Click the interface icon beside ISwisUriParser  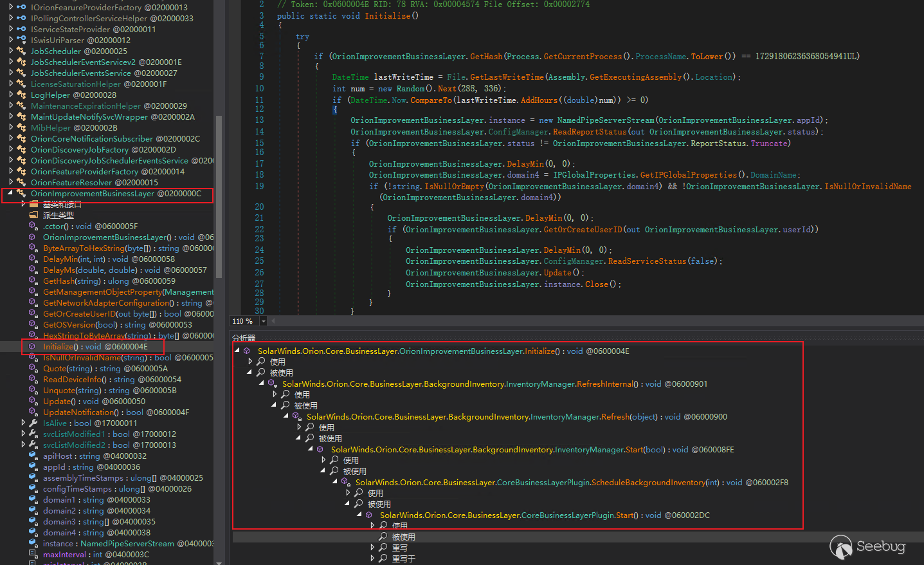click(x=21, y=40)
